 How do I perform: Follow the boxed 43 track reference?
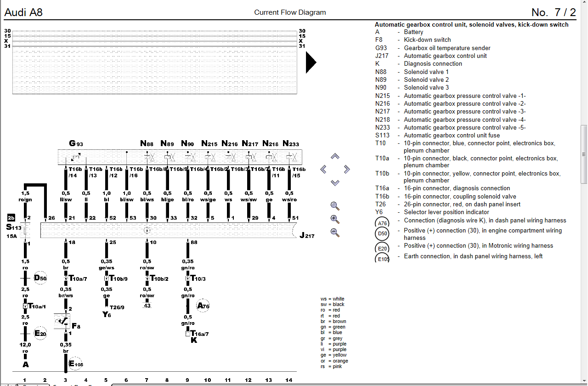147,306
